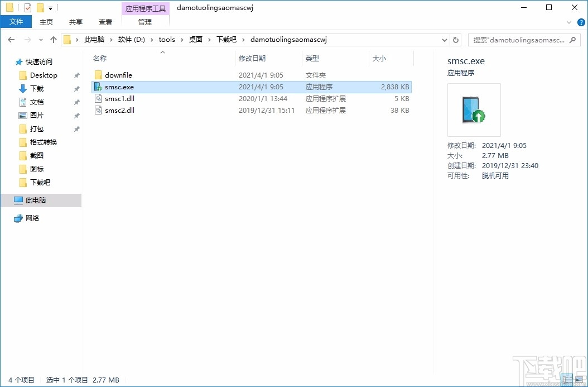Image resolution: width=588 pixels, height=387 pixels.
Task: Refresh the current folder view
Action: 456,40
